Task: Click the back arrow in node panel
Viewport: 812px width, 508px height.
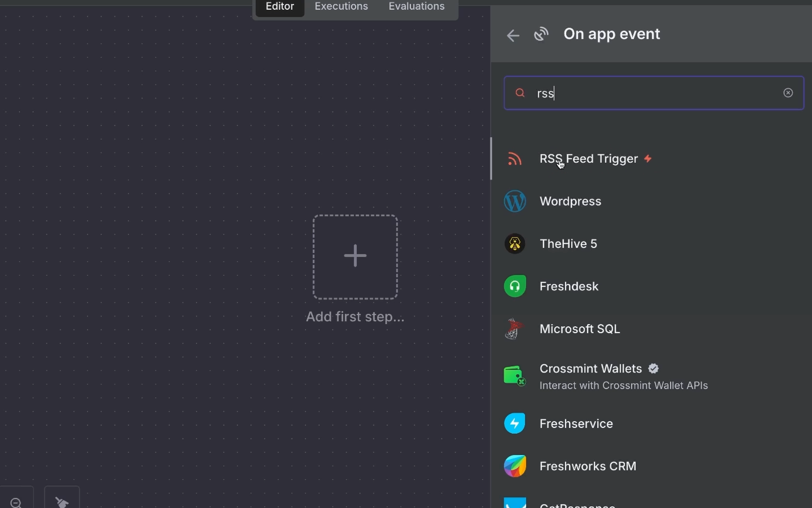Action: click(513, 35)
